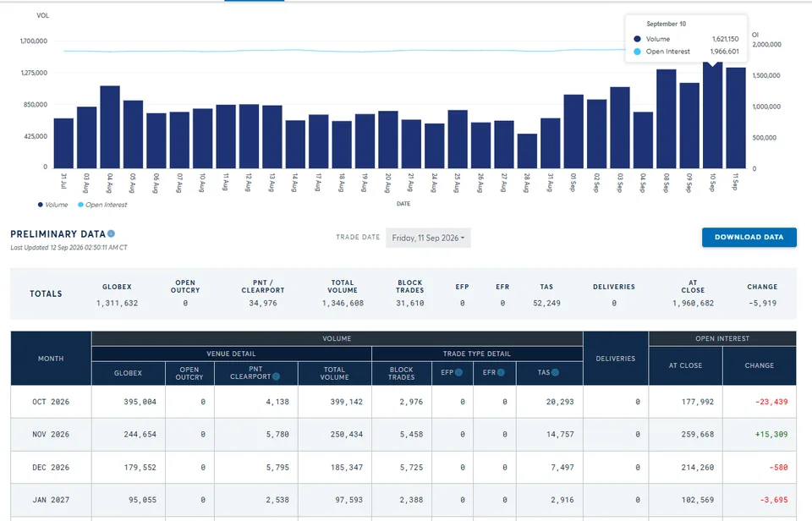The image size is (812, 521).
Task: Click the OCT 2026 month row label
Action: pyautogui.click(x=51, y=402)
